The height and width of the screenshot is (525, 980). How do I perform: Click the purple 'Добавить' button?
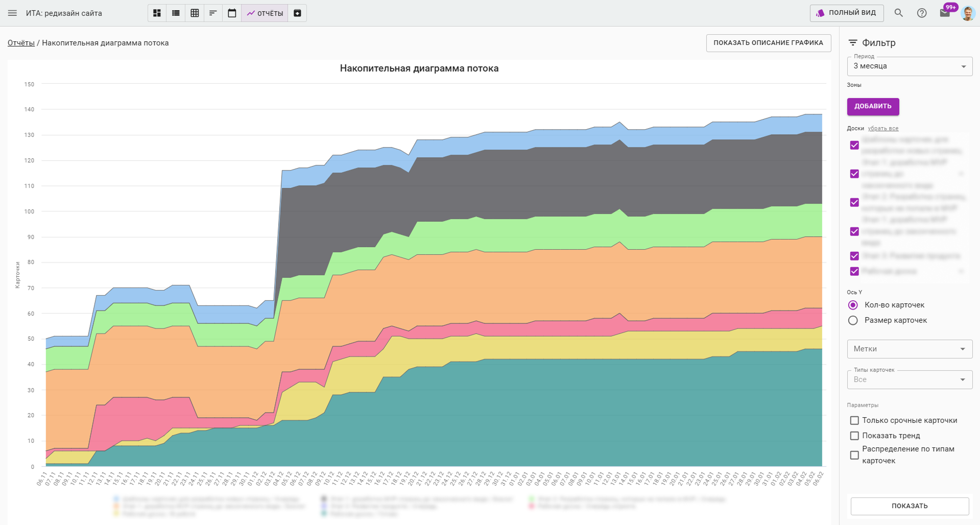(x=873, y=106)
